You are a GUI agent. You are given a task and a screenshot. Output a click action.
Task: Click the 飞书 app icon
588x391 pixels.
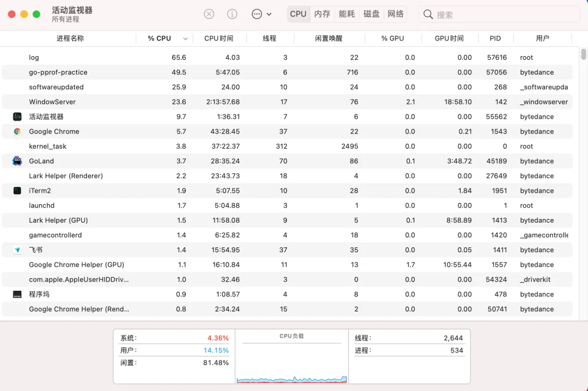point(17,250)
